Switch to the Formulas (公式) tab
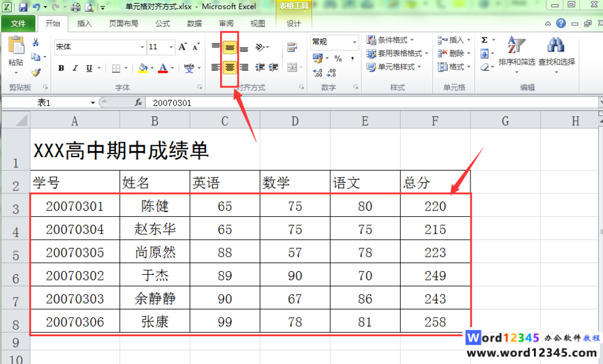This screenshot has width=603, height=364. [163, 24]
